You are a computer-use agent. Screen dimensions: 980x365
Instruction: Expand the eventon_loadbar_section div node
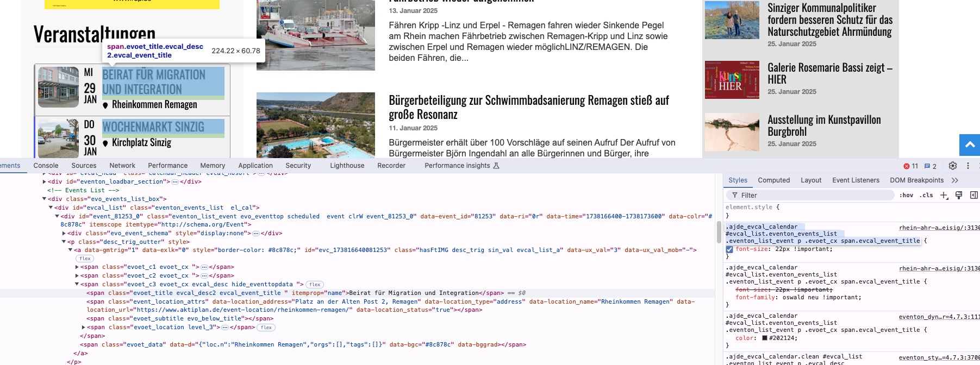tap(45, 182)
